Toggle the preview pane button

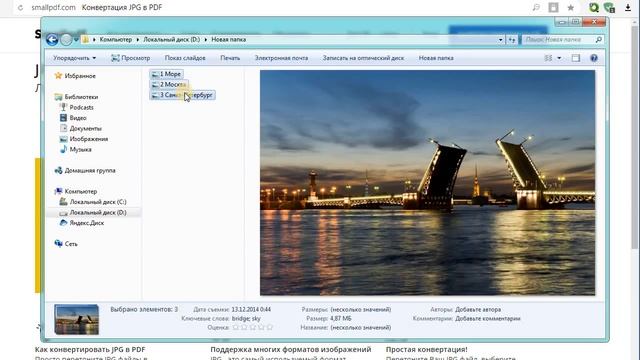(x=576, y=58)
